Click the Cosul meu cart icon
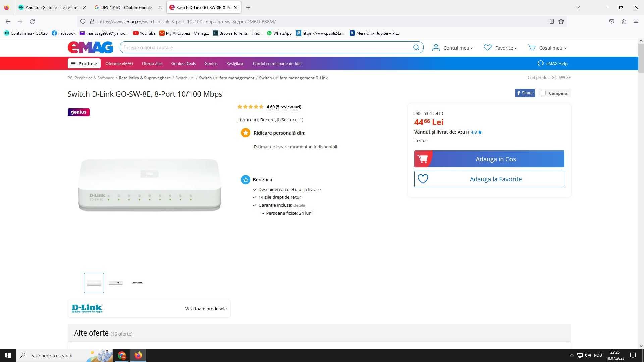Image resolution: width=644 pixels, height=362 pixels. coord(531,47)
